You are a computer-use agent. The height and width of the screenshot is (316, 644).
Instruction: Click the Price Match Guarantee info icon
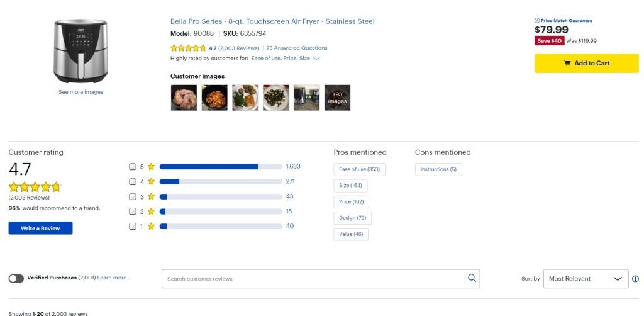[537, 21]
